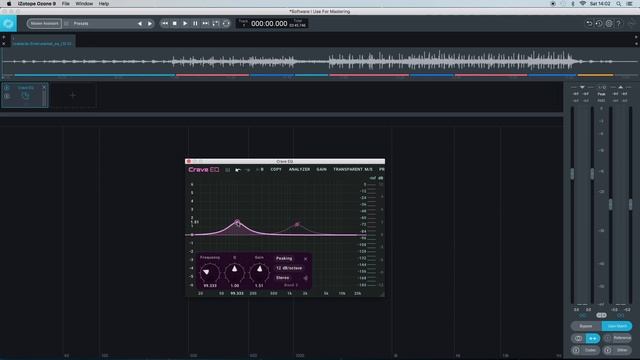Rewind to start in the transport
Viewport: 640px width, 360px height.
(x=164, y=24)
